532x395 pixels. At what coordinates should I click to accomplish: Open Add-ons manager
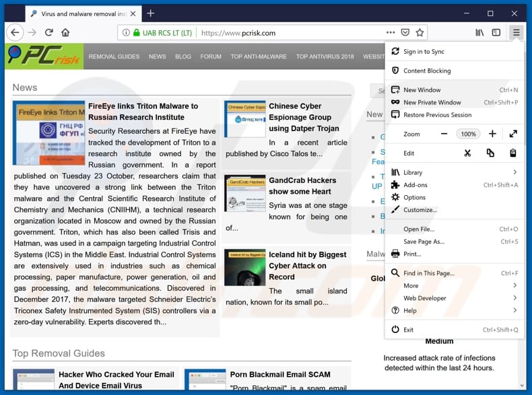click(454, 185)
